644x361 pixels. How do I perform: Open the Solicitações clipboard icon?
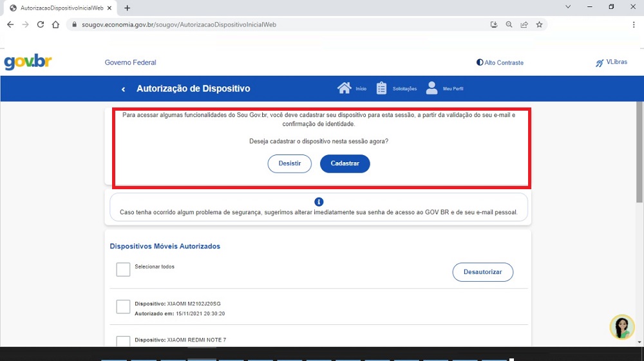click(x=381, y=89)
